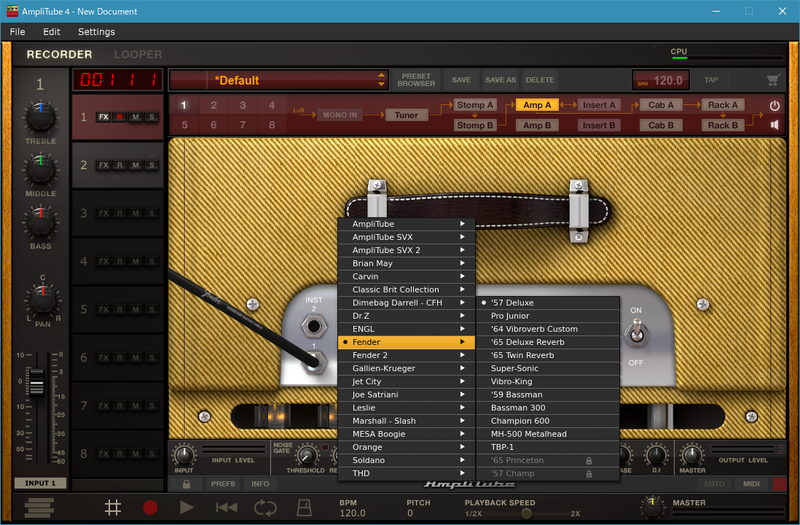Click the padlock icon beside PREFS
This screenshot has width=800, height=525.
point(186,484)
